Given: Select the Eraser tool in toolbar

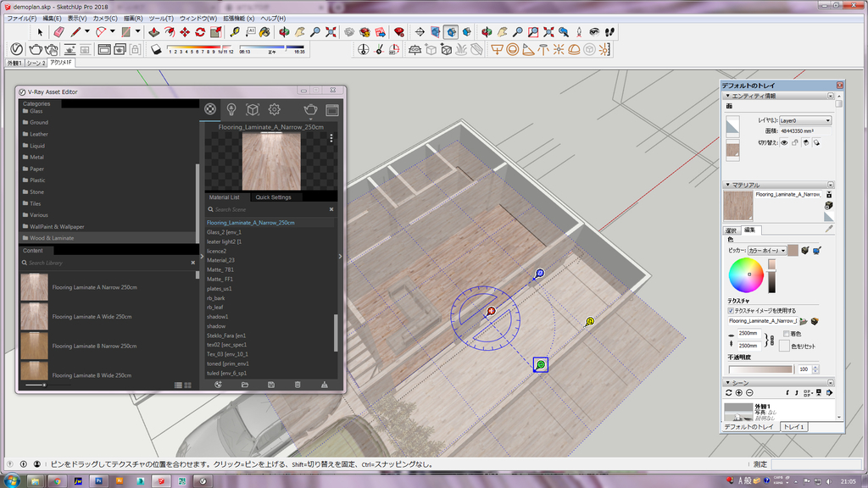Looking at the screenshot, I should (x=58, y=32).
